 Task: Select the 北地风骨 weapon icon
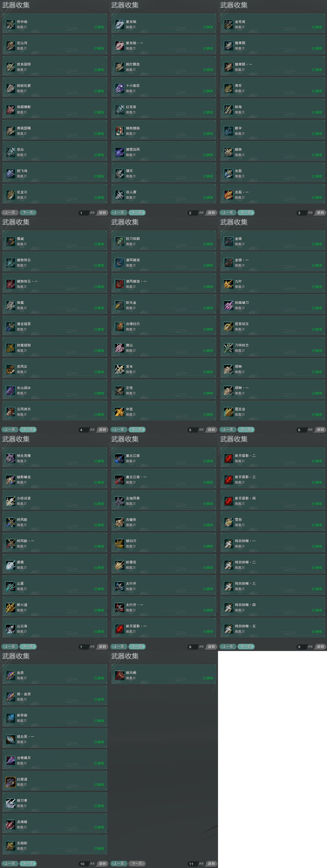(120, 501)
